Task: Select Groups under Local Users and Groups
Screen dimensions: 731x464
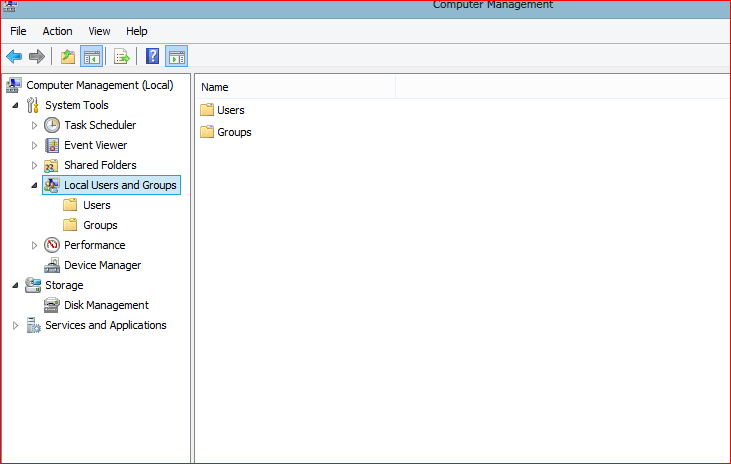Action: point(100,225)
